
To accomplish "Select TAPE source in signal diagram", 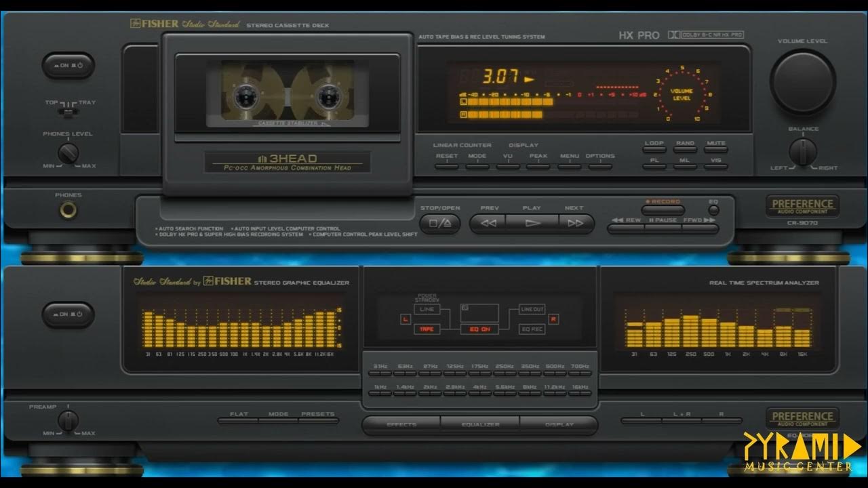I will 427,329.
